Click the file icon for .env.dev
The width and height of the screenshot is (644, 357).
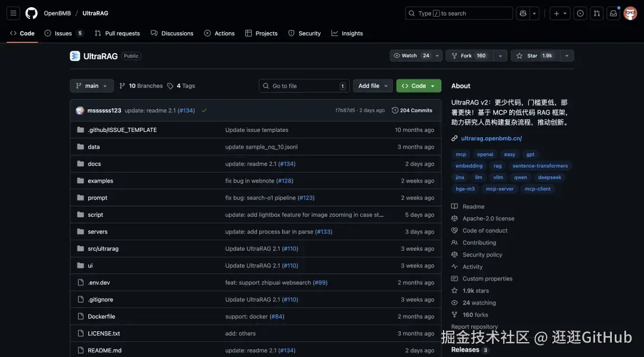coord(80,282)
